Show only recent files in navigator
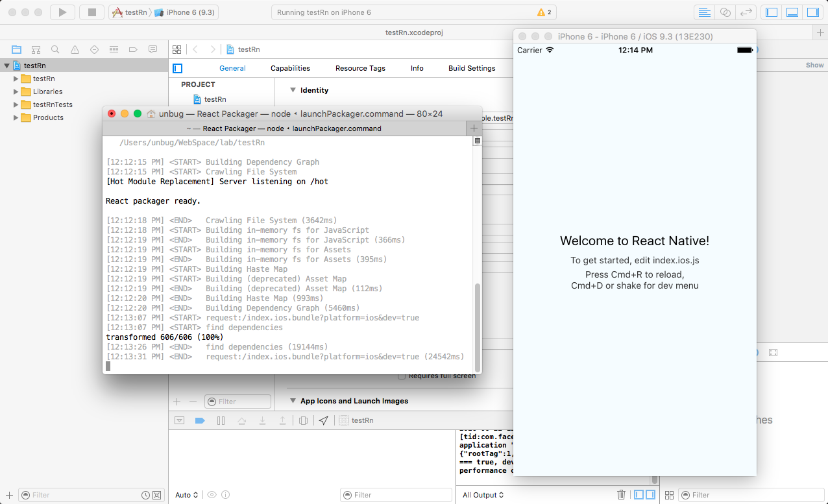The width and height of the screenshot is (828, 504). [146, 495]
